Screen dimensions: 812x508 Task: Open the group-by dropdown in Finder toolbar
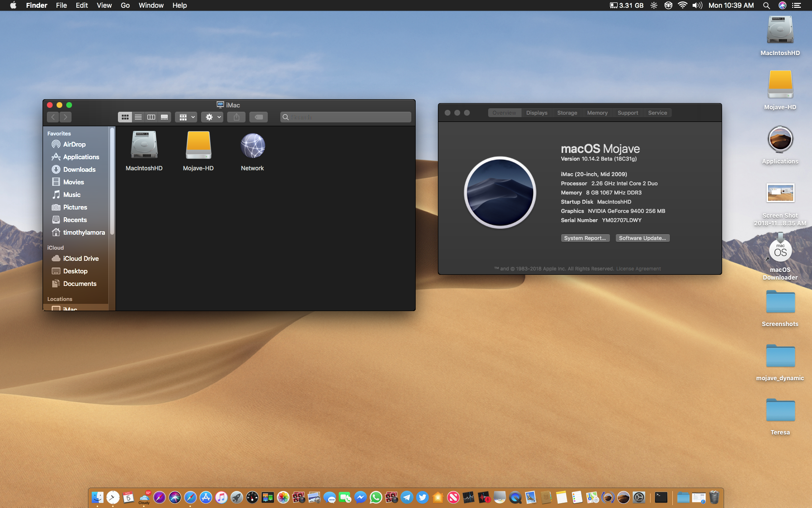click(x=186, y=117)
